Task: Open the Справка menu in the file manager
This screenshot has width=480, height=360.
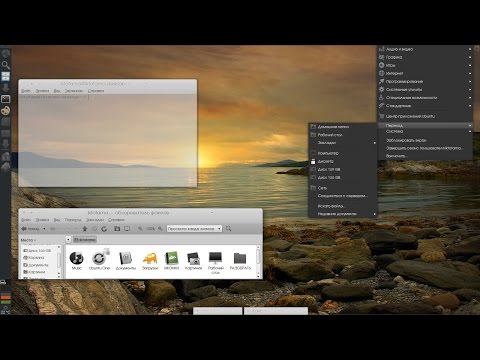Action: pos(116,220)
